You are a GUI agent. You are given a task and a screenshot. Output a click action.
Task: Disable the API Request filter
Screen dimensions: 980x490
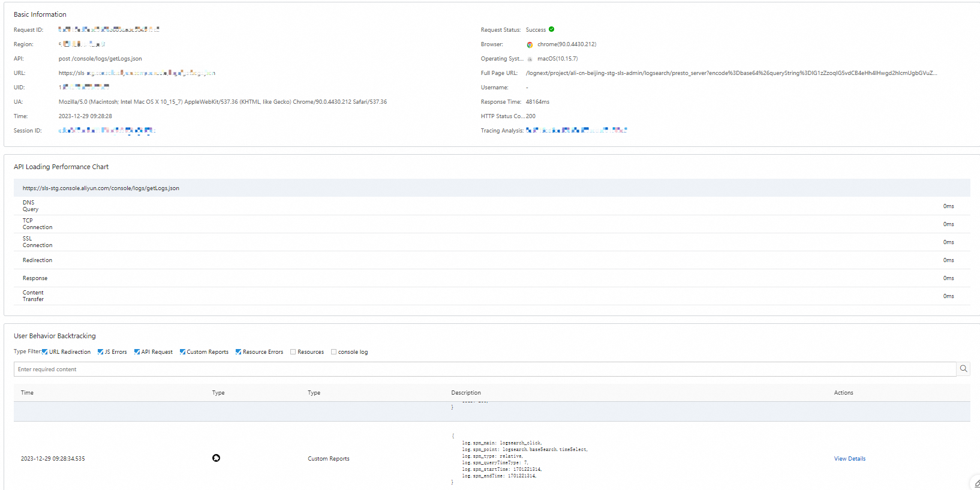137,352
